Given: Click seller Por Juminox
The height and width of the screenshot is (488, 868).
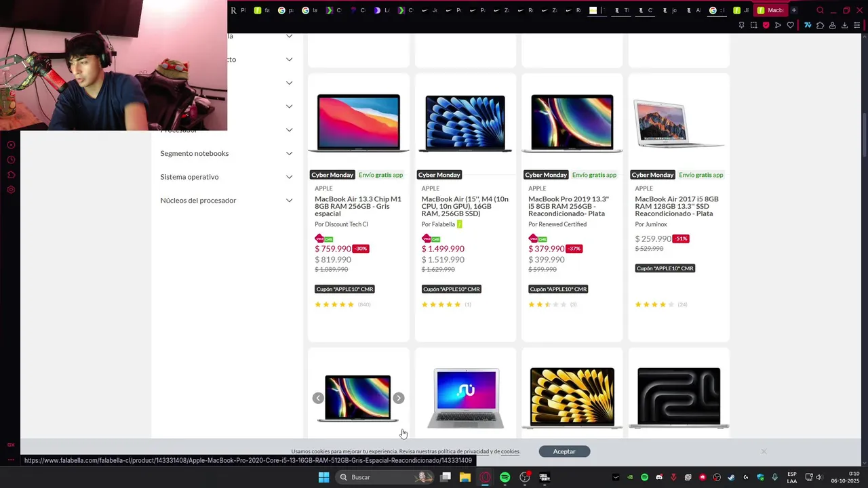Looking at the screenshot, I should [x=651, y=224].
